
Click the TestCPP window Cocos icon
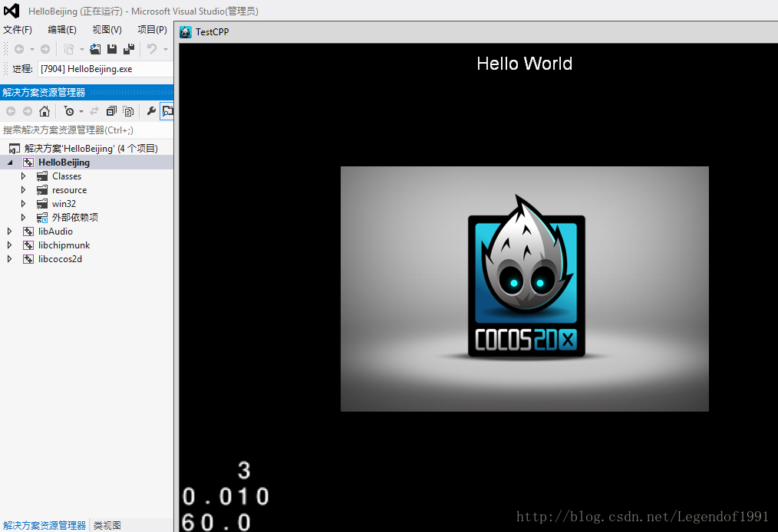(x=186, y=32)
